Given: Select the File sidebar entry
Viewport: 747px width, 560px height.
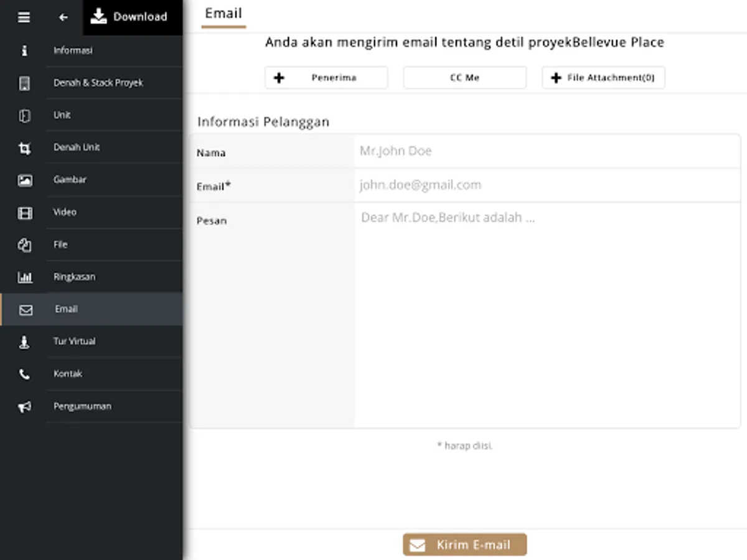Looking at the screenshot, I should click(60, 245).
